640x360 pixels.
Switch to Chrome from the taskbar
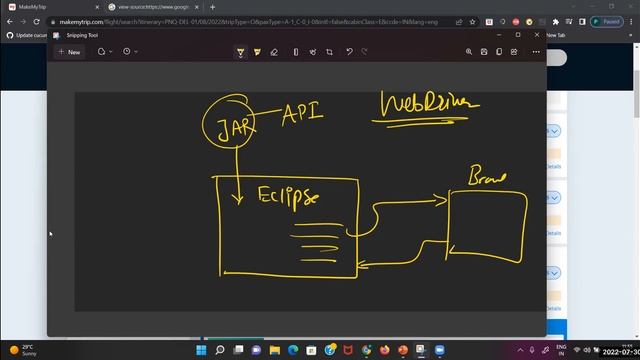(367, 350)
